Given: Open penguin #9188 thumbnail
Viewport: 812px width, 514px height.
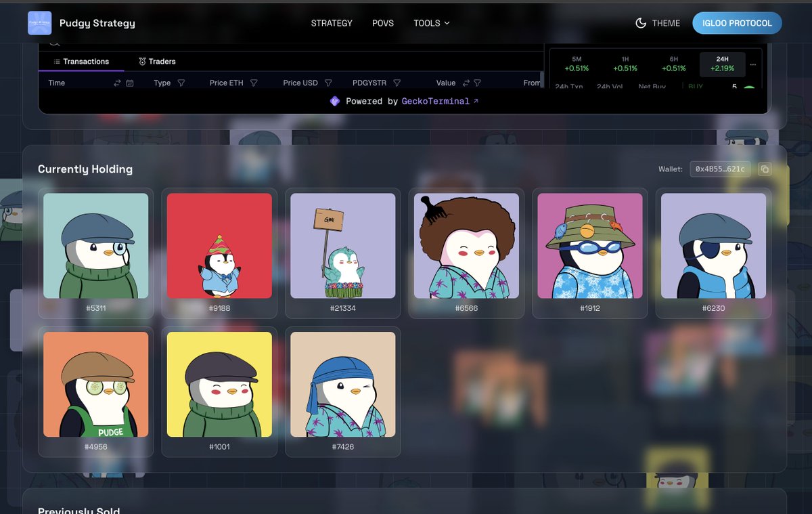Looking at the screenshot, I should (219, 246).
